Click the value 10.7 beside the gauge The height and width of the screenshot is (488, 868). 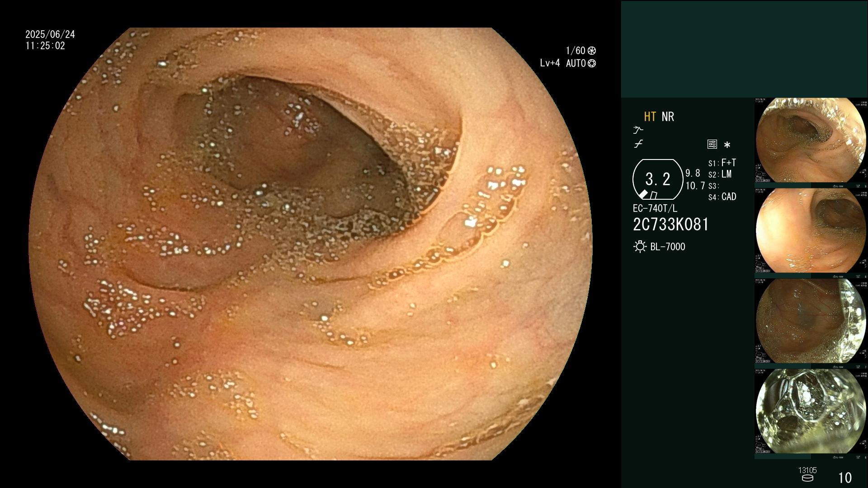(695, 186)
